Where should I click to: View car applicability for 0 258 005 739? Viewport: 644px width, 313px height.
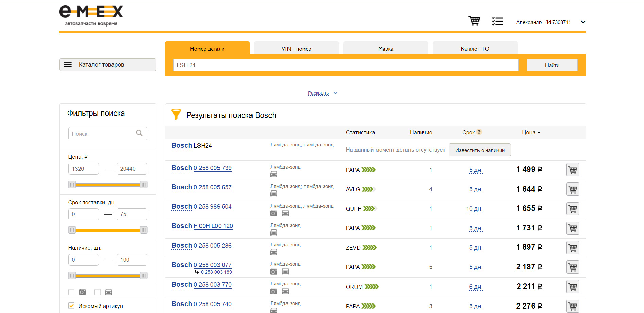[x=274, y=174]
